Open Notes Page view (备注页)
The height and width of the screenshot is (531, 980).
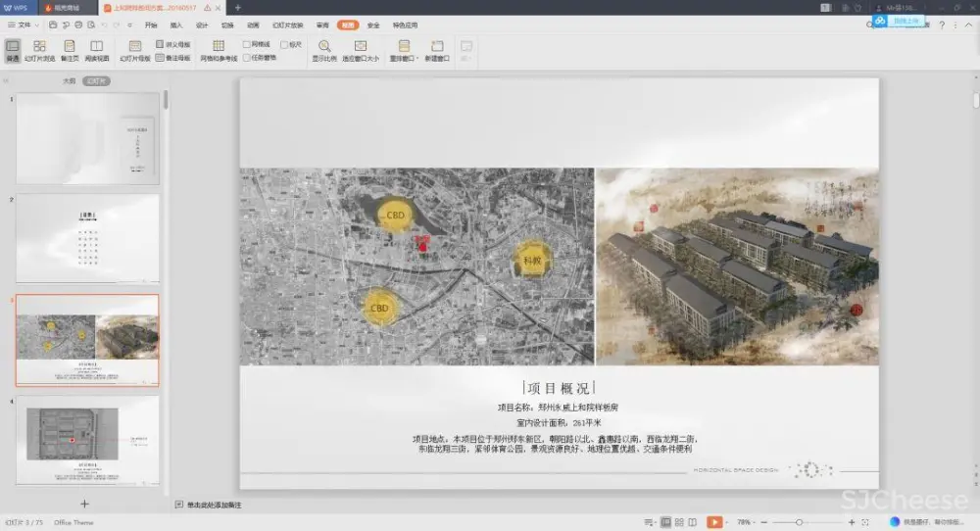coord(70,50)
